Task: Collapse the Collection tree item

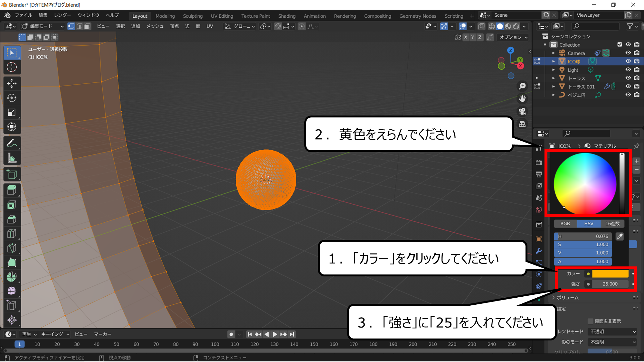Action: click(x=545, y=45)
